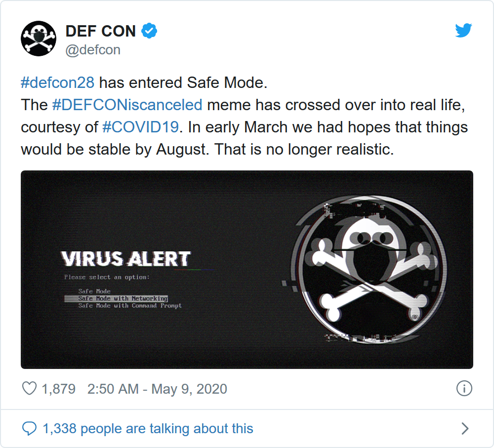The width and height of the screenshot is (494, 448).
Task: Open the #DEFCONiscanceled hashtag link
Action: [x=127, y=105]
